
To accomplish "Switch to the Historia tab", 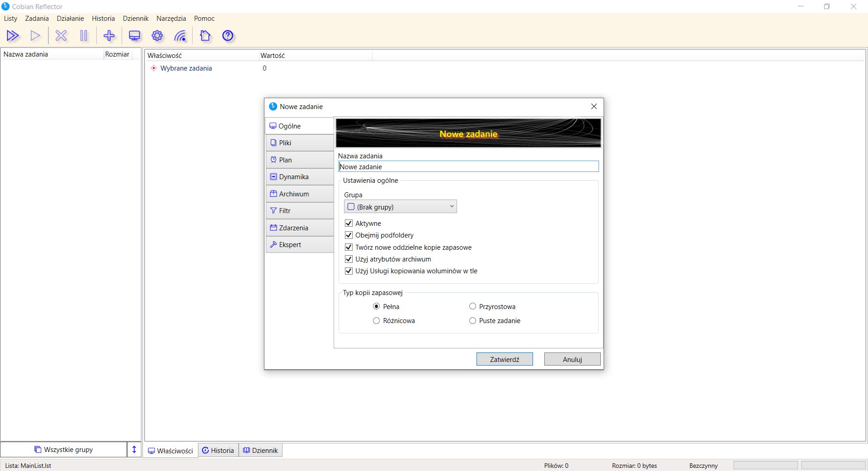I will tap(218, 450).
